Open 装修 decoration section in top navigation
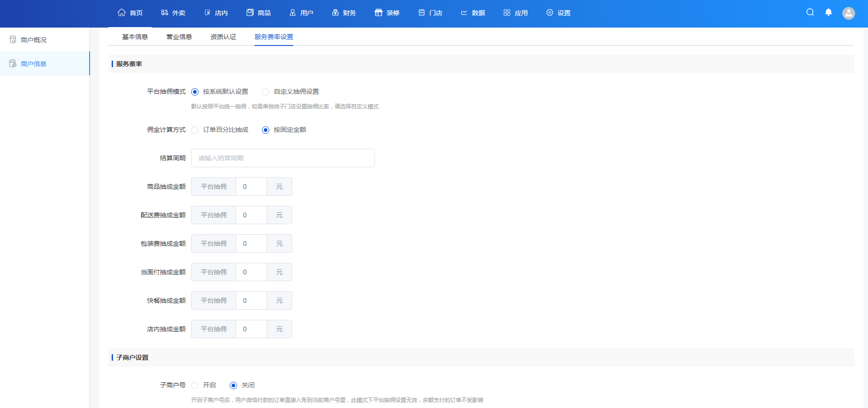The image size is (868, 408). (x=387, y=13)
